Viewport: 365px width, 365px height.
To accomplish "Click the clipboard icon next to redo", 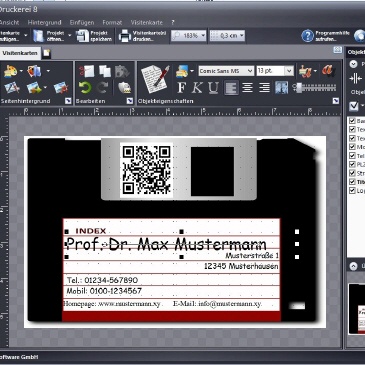I will [124, 88].
